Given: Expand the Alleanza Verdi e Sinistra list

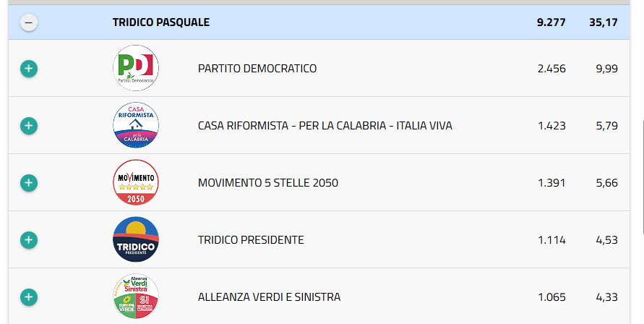Looking at the screenshot, I should coord(28,297).
